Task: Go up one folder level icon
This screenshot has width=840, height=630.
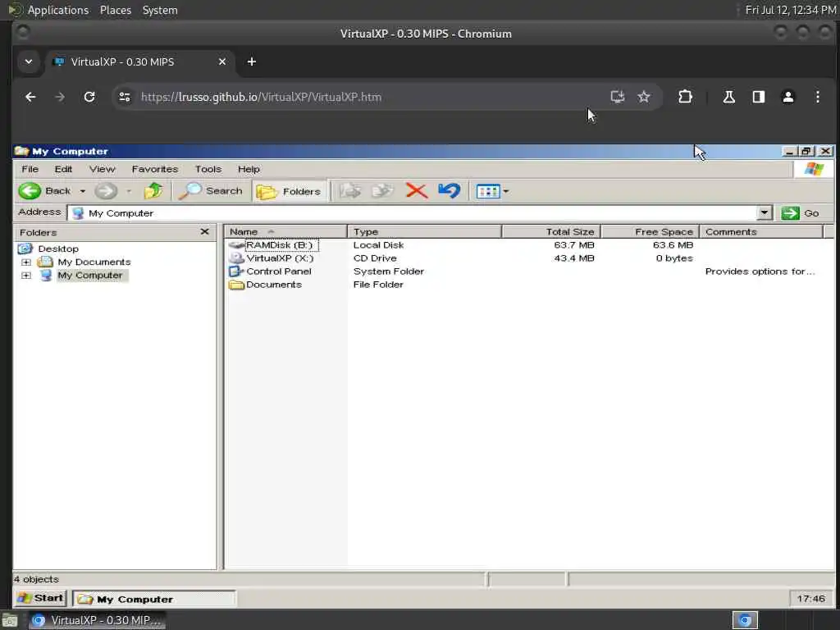Action: [153, 190]
